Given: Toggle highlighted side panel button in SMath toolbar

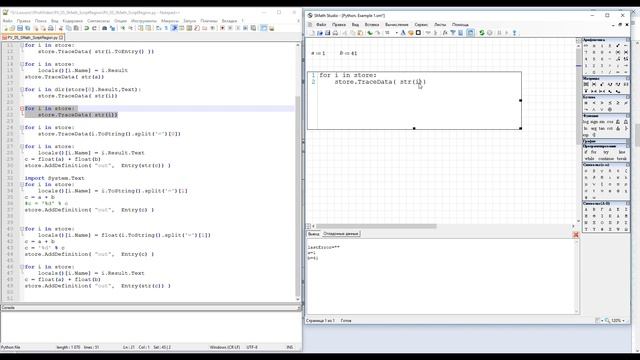Looking at the screenshot, I should coord(471,33).
